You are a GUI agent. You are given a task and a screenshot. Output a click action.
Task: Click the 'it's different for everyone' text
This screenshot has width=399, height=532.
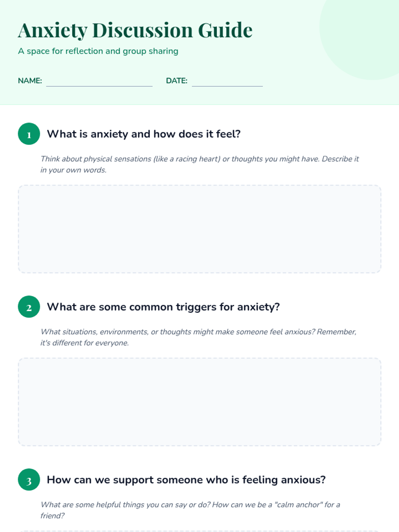(x=84, y=343)
